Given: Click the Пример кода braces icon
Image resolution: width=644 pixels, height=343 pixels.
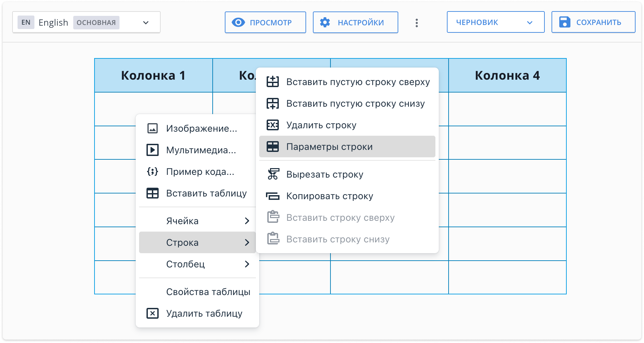Looking at the screenshot, I should (x=153, y=172).
